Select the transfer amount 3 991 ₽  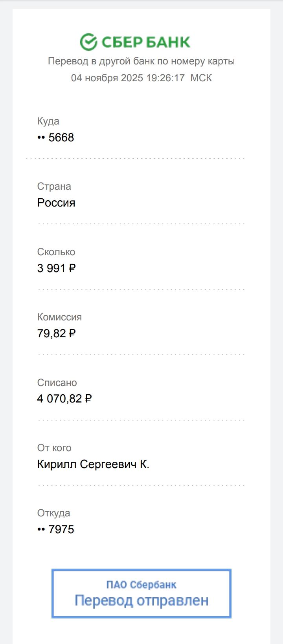point(56,268)
